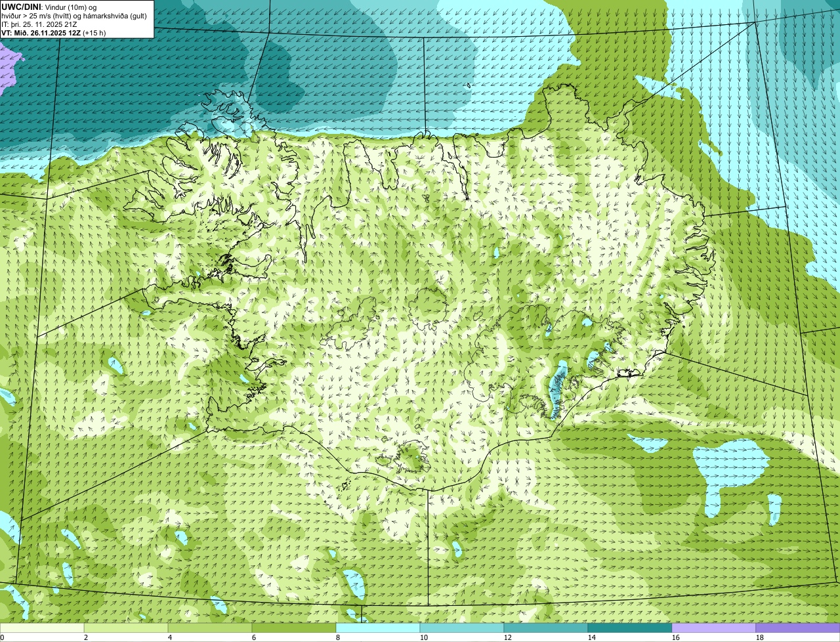Click the legend scale label "0"
Viewport: 840px width, 642px height.
(2, 637)
